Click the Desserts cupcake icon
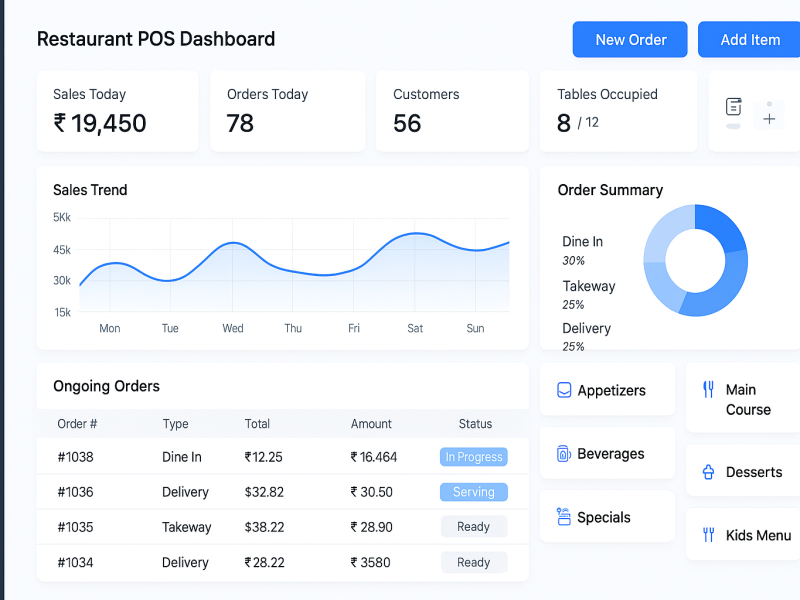The width and height of the screenshot is (800, 600). [709, 472]
